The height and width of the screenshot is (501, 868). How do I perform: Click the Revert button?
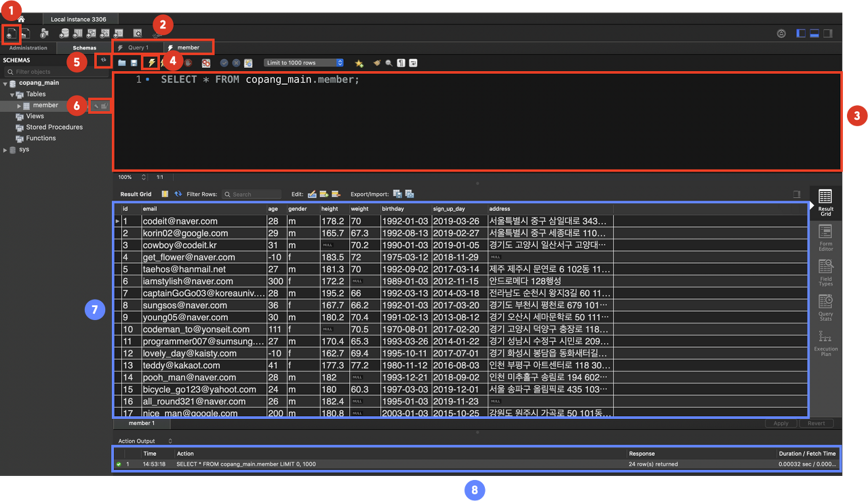pos(816,423)
